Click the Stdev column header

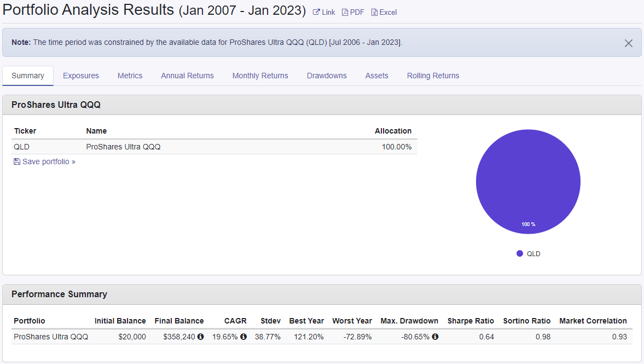[x=271, y=321]
